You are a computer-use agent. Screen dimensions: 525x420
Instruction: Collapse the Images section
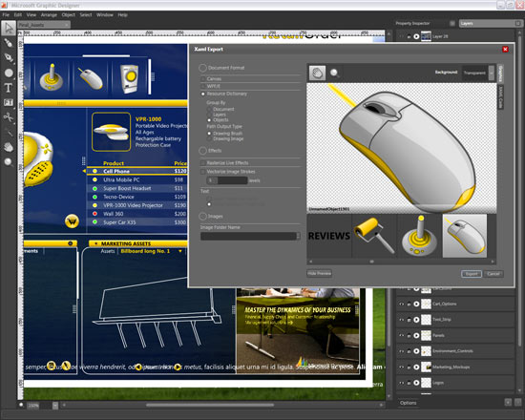click(202, 217)
